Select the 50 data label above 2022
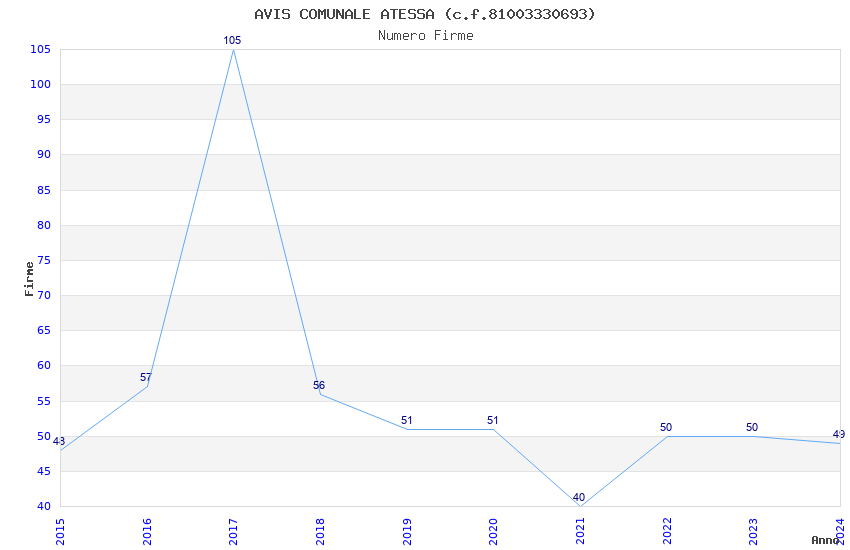This screenshot has width=850, height=550. tap(666, 427)
